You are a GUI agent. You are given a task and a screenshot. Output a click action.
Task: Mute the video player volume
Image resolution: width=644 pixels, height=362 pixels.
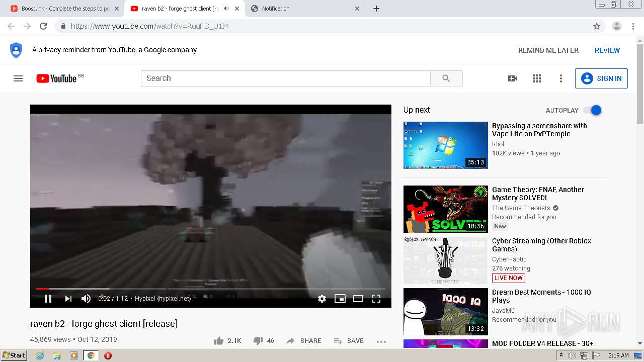(86, 299)
